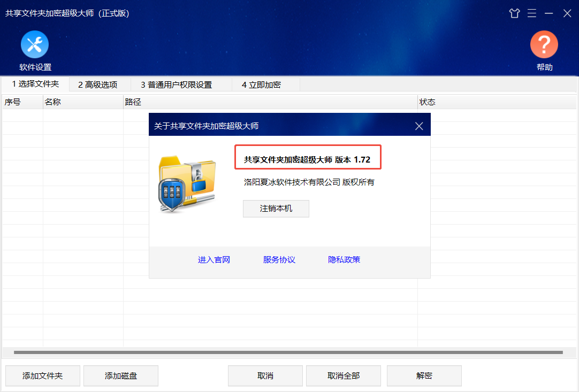
Task: Click the 洛阳夏冰软件技术有限公司 版权所有 text
Action: pos(309,182)
